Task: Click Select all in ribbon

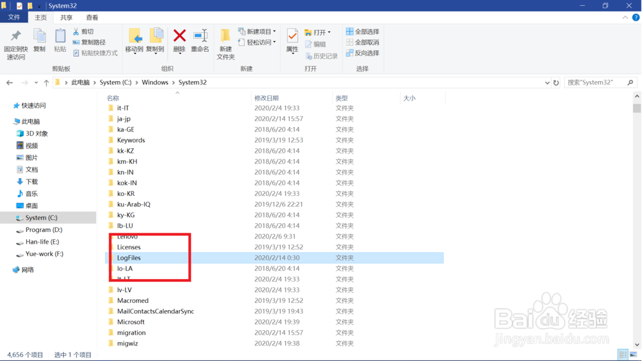Action: coord(362,32)
